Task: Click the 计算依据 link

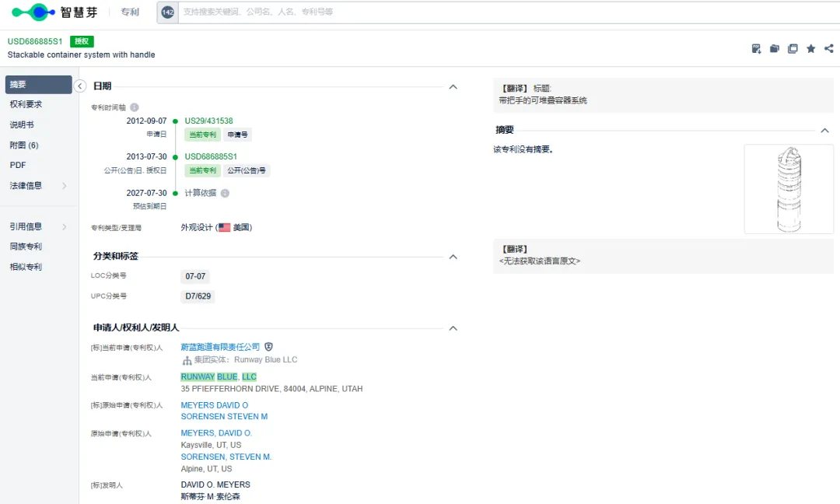Action: click(201, 193)
